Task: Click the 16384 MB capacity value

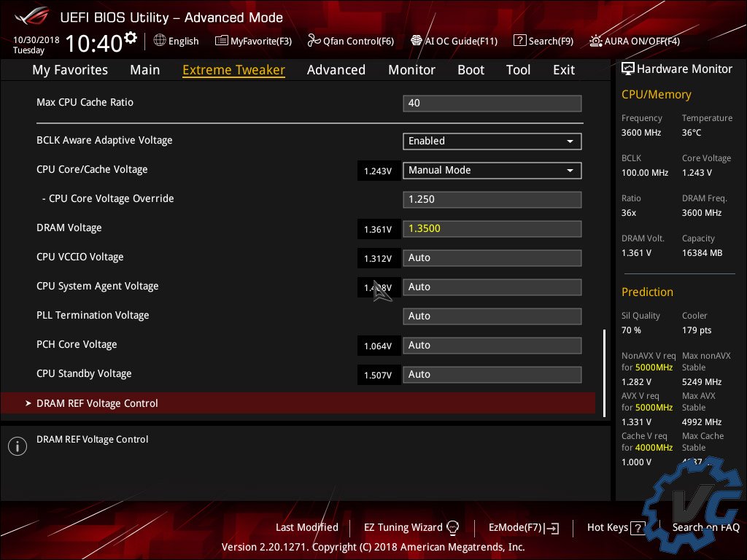Action: [702, 253]
